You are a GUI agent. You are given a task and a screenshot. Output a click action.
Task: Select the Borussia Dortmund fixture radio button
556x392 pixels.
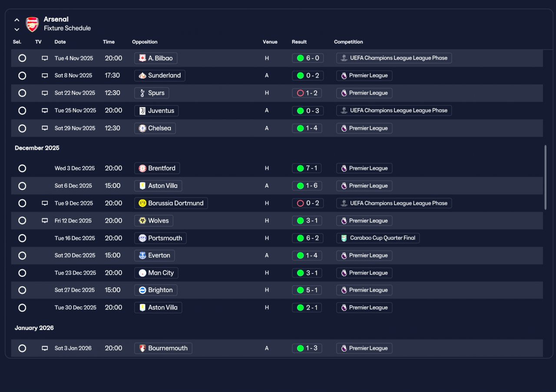[22, 203]
